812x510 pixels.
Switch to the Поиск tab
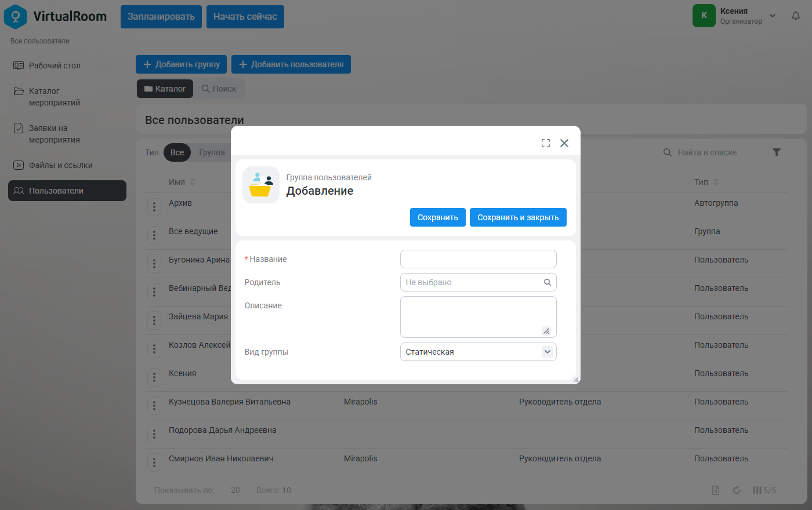(219, 89)
